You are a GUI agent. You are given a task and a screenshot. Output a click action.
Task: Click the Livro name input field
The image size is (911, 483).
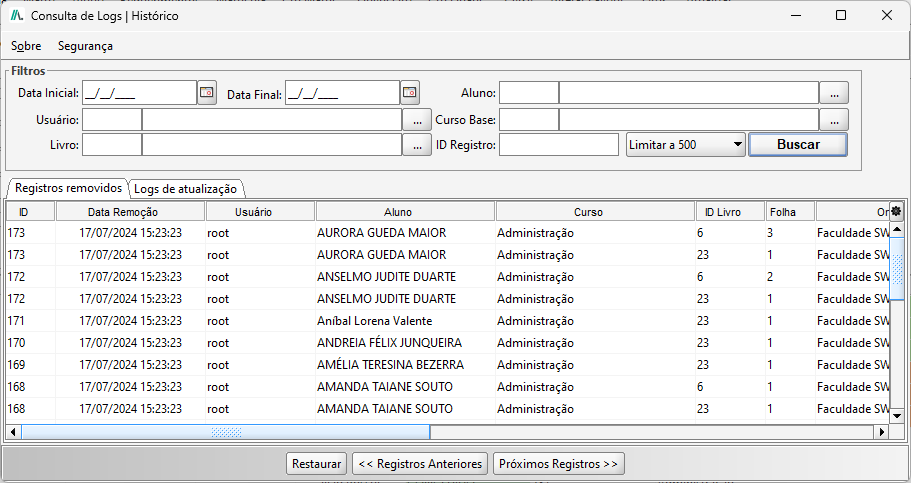click(x=272, y=145)
